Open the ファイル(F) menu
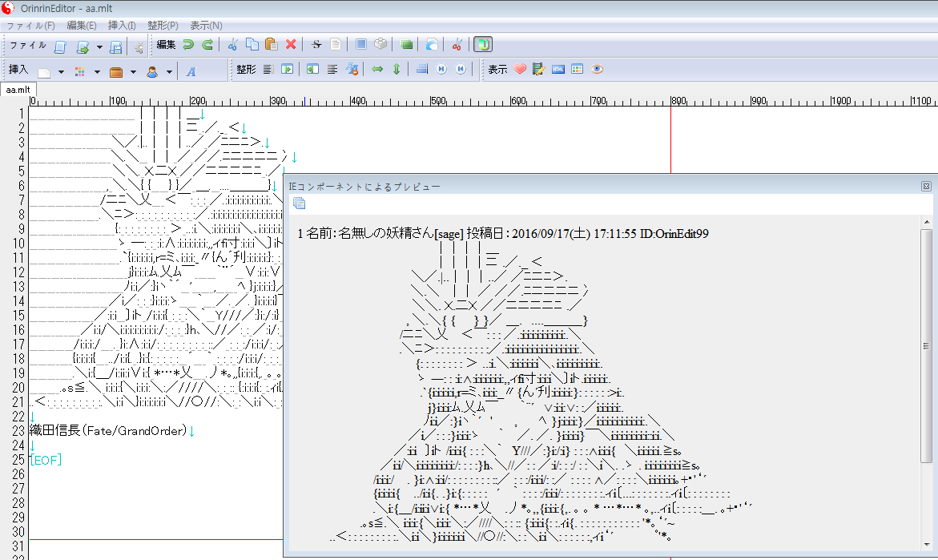Screen dimensions: 938x560 pos(30,26)
